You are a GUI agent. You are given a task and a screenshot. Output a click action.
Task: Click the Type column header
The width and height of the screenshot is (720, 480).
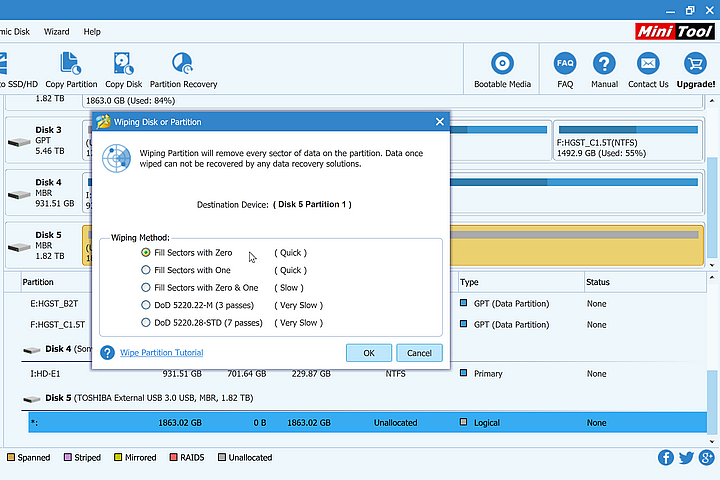[469, 282]
